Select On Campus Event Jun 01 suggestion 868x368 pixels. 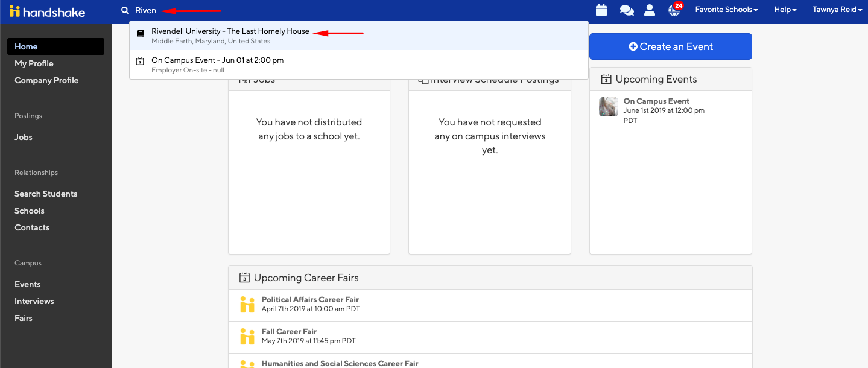tap(359, 65)
